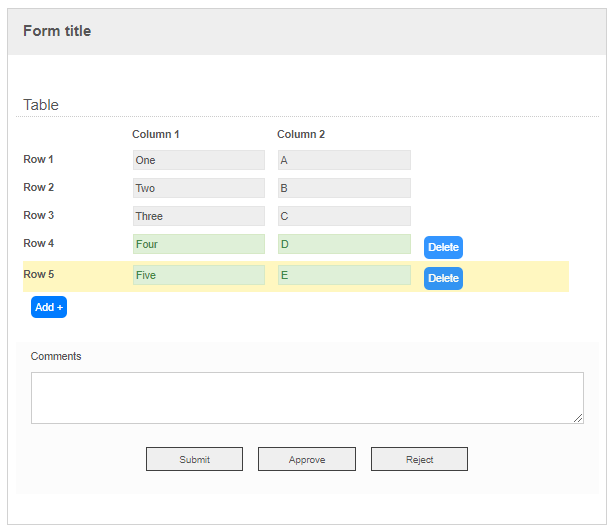The height and width of the screenshot is (530, 612).
Task: Click the Row 1 Column 2 field "A"
Action: [343, 160]
